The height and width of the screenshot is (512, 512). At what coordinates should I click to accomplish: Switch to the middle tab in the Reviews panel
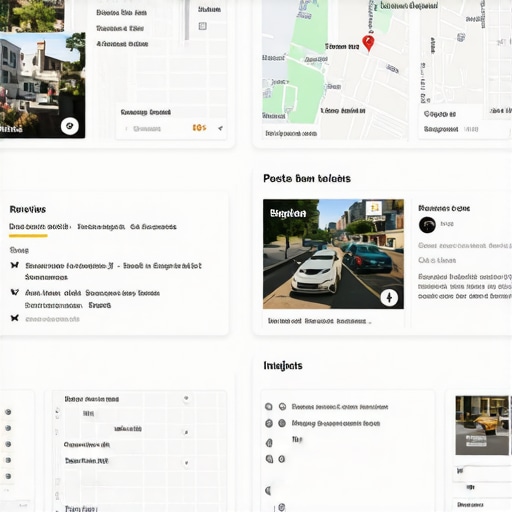[101, 227]
